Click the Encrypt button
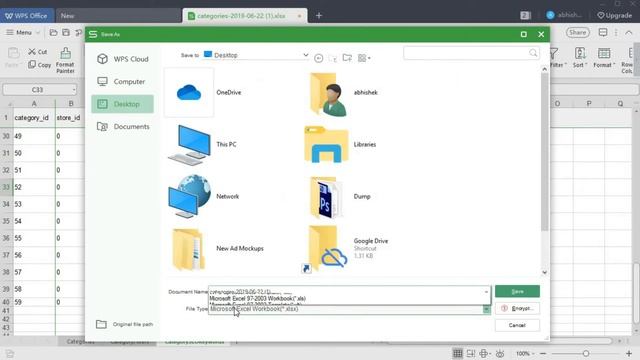The width and height of the screenshot is (640, 360). tap(517, 308)
